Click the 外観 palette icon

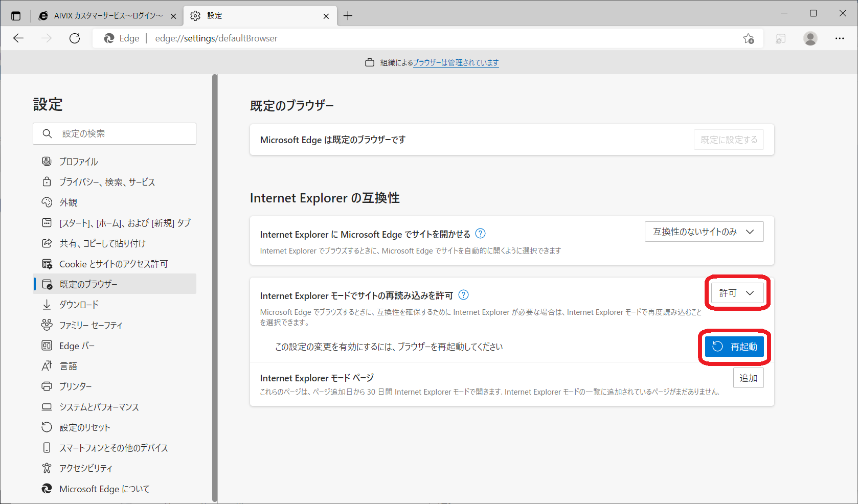pos(47,202)
